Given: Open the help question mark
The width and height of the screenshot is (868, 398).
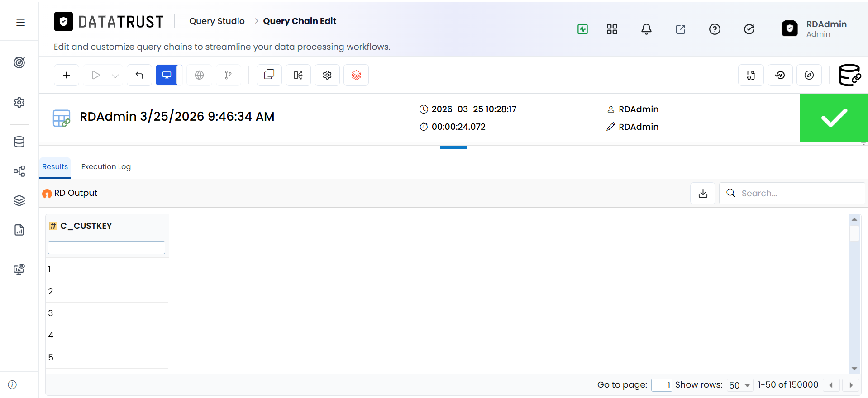Looking at the screenshot, I should point(715,29).
